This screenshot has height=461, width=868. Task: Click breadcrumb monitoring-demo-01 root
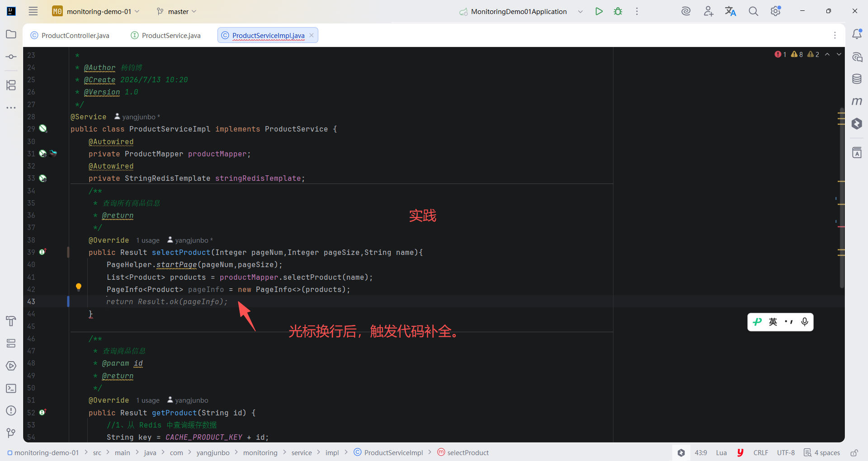(x=43, y=452)
